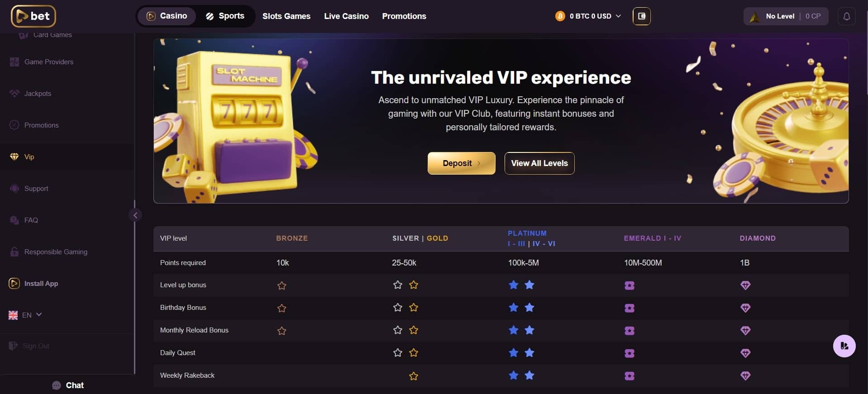Screen dimensions: 868x394
Task: Click View All Levels button
Action: 539,163
